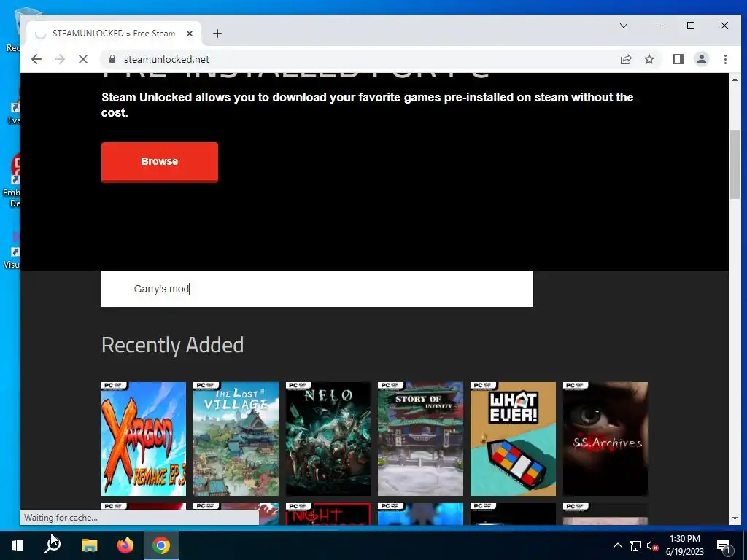Open a new browser tab
The width and height of the screenshot is (747, 560).
click(x=217, y=34)
